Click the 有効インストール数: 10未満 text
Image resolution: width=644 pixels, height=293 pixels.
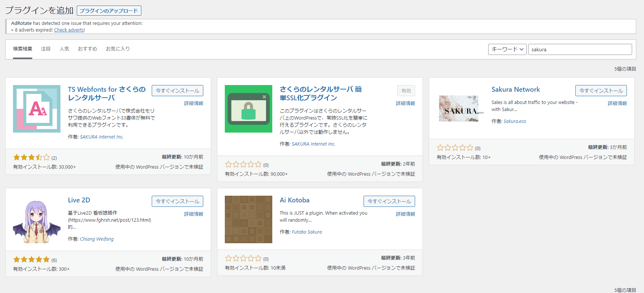pos(255,268)
